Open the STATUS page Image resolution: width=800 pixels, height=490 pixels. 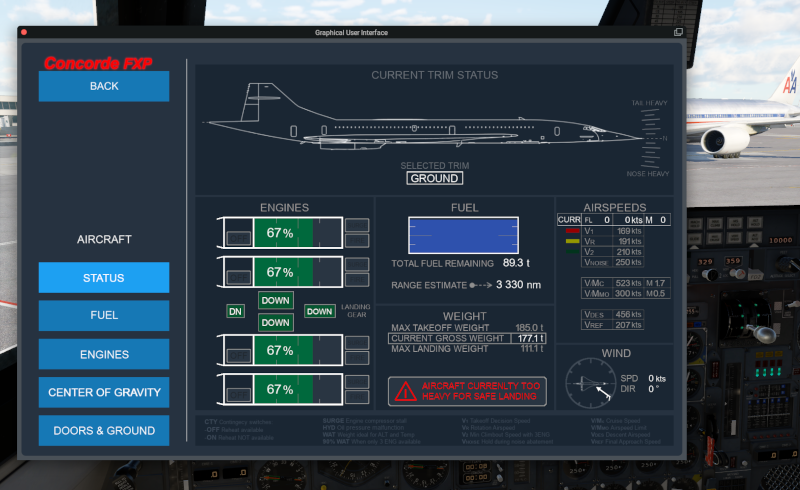tap(104, 278)
